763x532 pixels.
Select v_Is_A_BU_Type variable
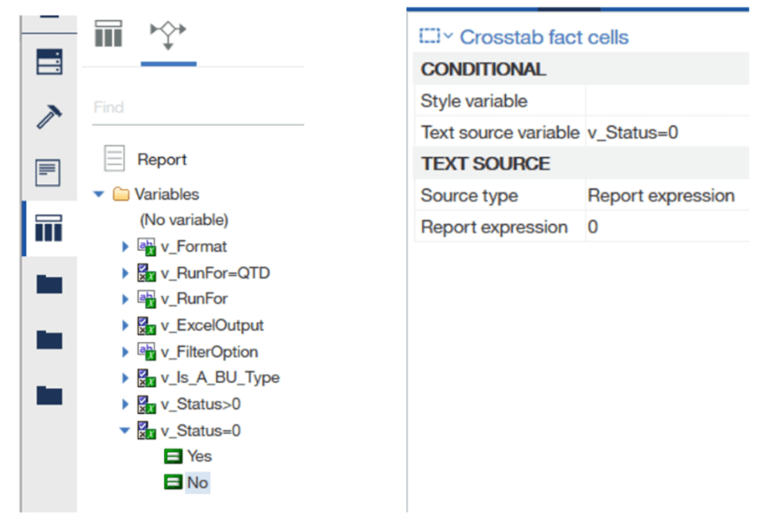pos(221,378)
